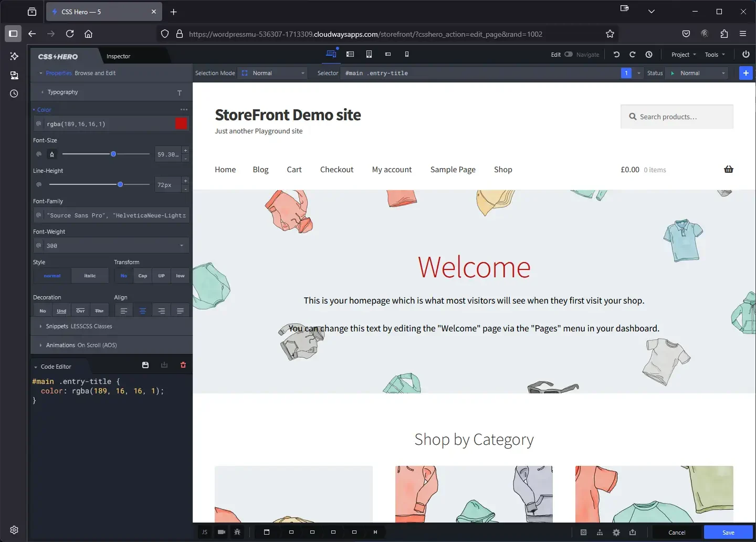Open browser extensions puzzle icon
Screen dimensions: 756x542
click(724, 34)
